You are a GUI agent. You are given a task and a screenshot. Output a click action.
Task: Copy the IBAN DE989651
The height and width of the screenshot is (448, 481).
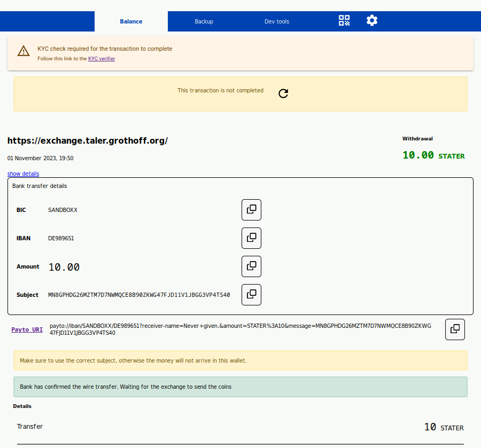pyautogui.click(x=251, y=238)
